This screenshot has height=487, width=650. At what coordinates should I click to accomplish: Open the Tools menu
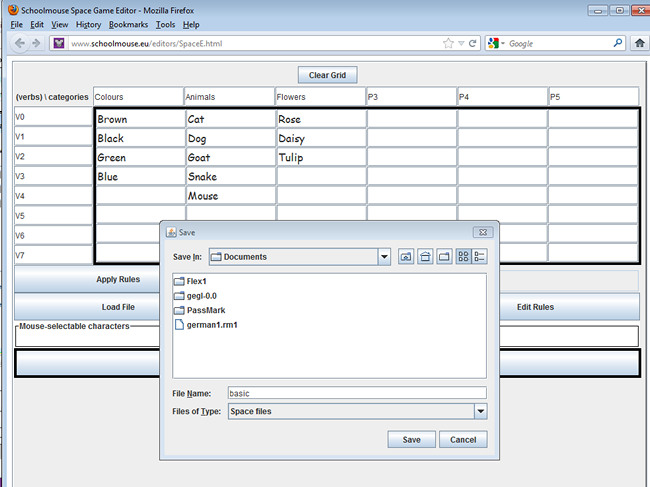[x=165, y=24]
